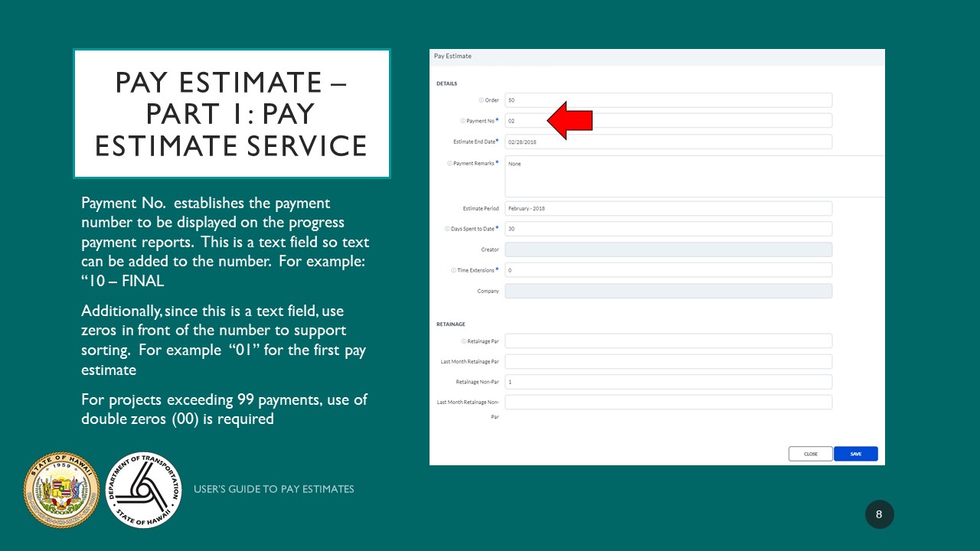Screen dimensions: 980x551
Task: Click the paragraph starting 'Payment No. establishes'
Action: pos(226,242)
